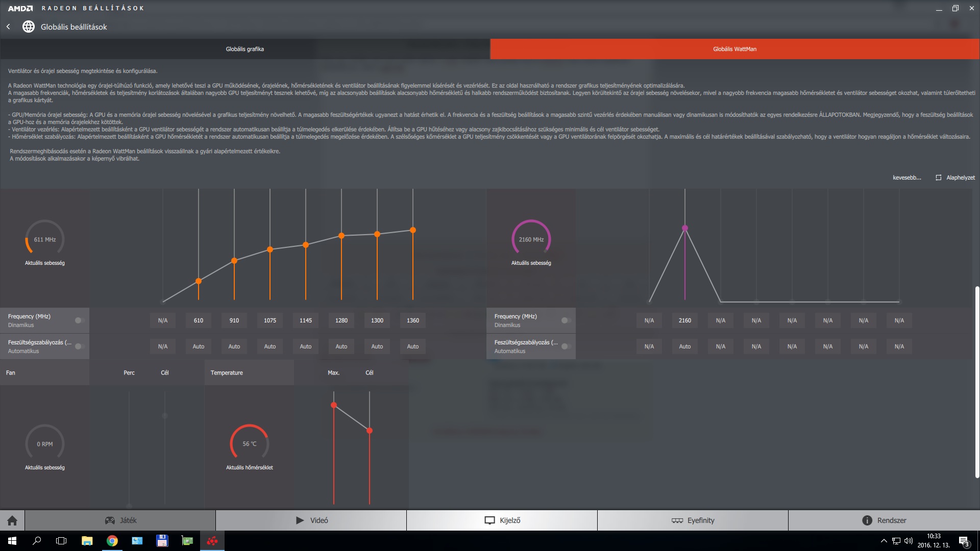Click the Cél temperature slider point
The height and width of the screenshot is (551, 980).
pyautogui.click(x=370, y=431)
